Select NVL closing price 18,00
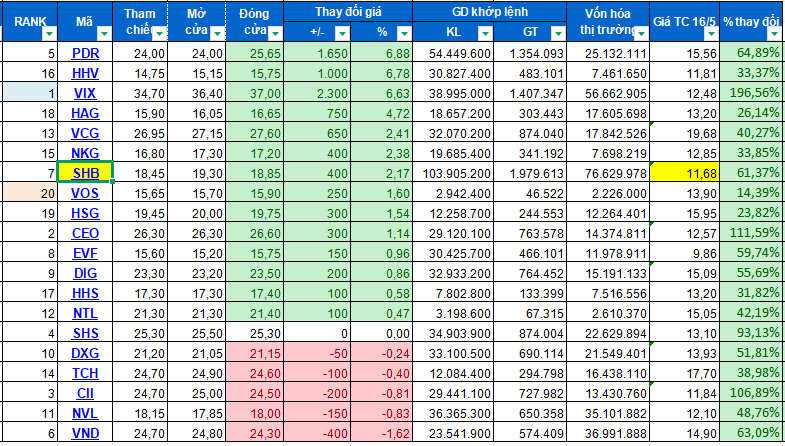785x446 pixels. click(x=254, y=413)
